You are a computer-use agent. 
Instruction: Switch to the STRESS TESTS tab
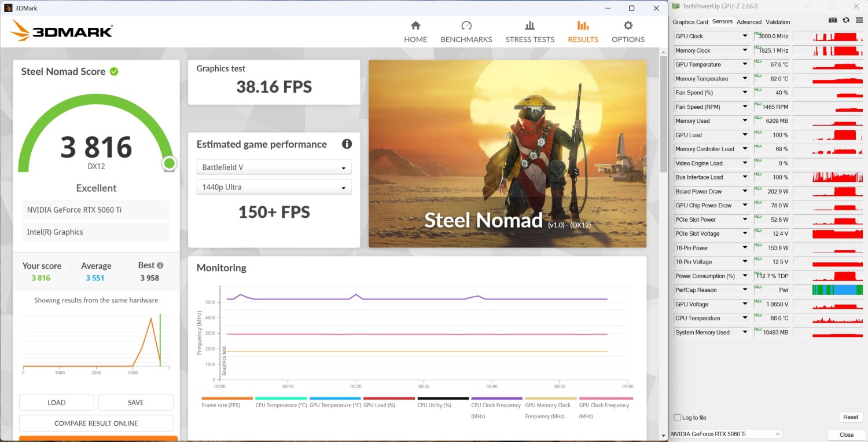coord(530,32)
